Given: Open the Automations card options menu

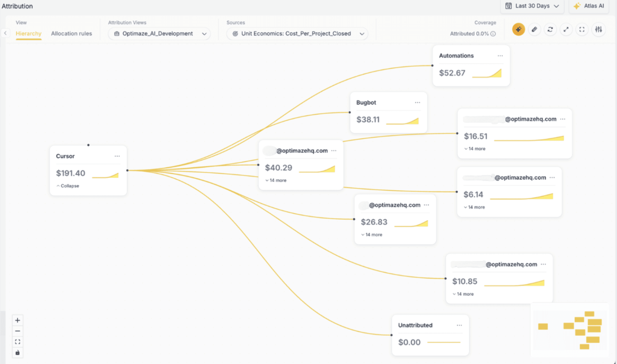Looking at the screenshot, I should (x=500, y=56).
